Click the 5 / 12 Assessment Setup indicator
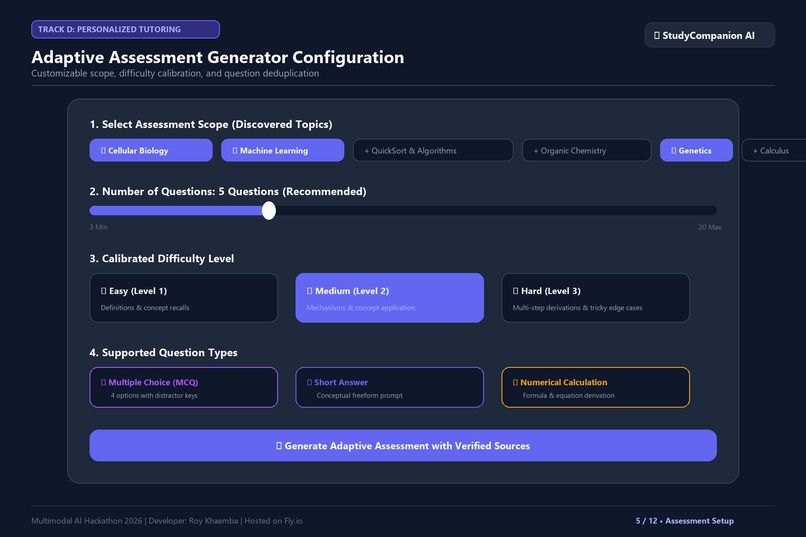 (684, 521)
